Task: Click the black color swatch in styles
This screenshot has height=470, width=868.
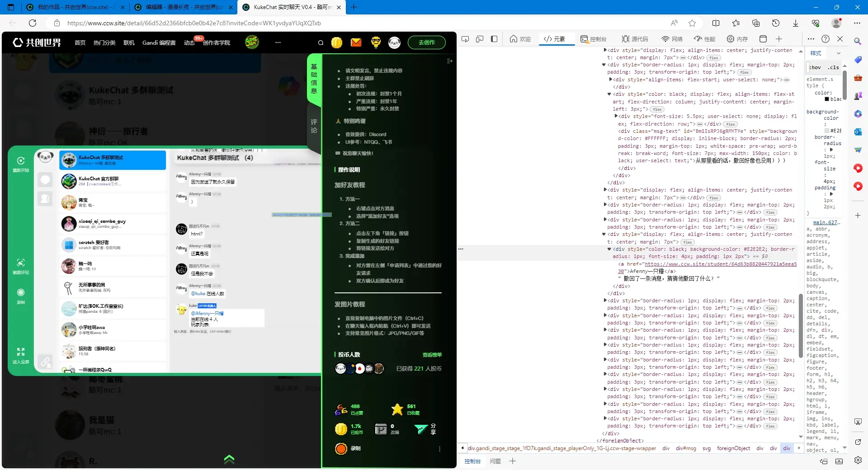Action: click(827, 99)
